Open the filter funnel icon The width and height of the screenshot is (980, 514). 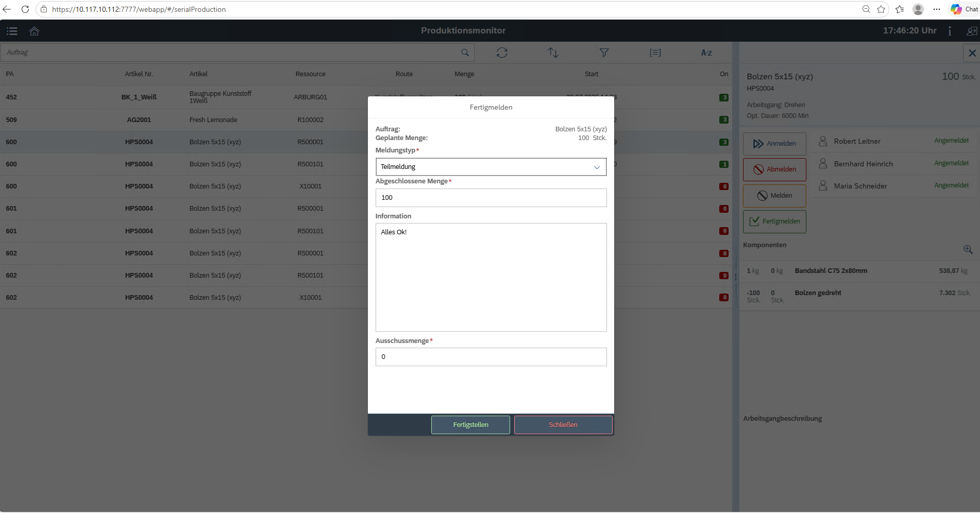point(604,53)
